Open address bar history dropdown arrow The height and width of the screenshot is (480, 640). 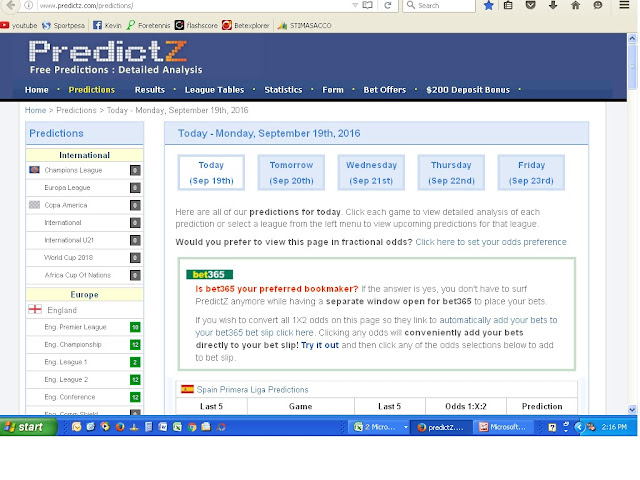coord(354,5)
